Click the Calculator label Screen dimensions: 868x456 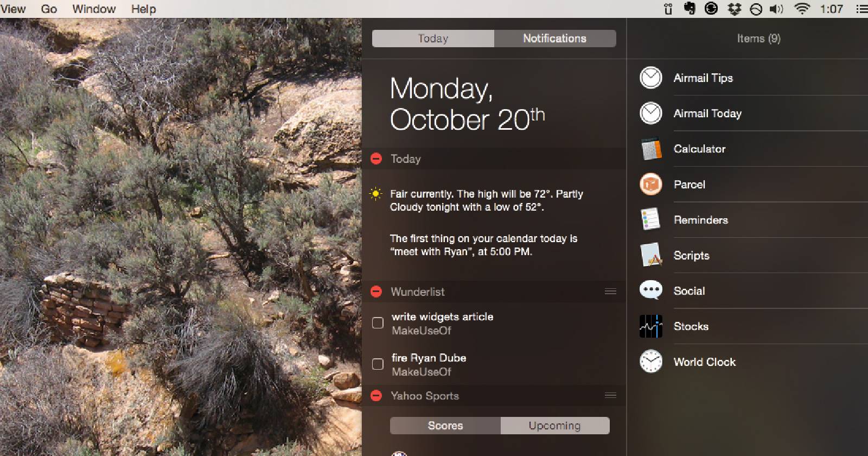tap(699, 149)
